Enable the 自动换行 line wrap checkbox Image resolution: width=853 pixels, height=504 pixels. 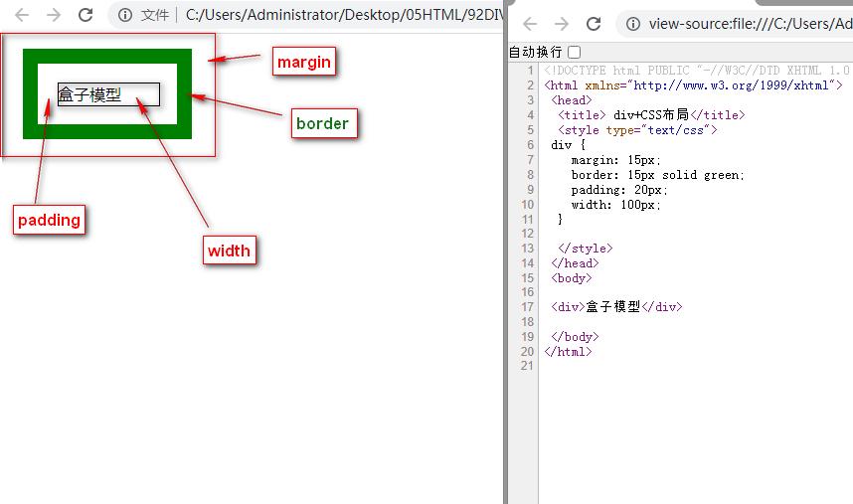pos(574,52)
